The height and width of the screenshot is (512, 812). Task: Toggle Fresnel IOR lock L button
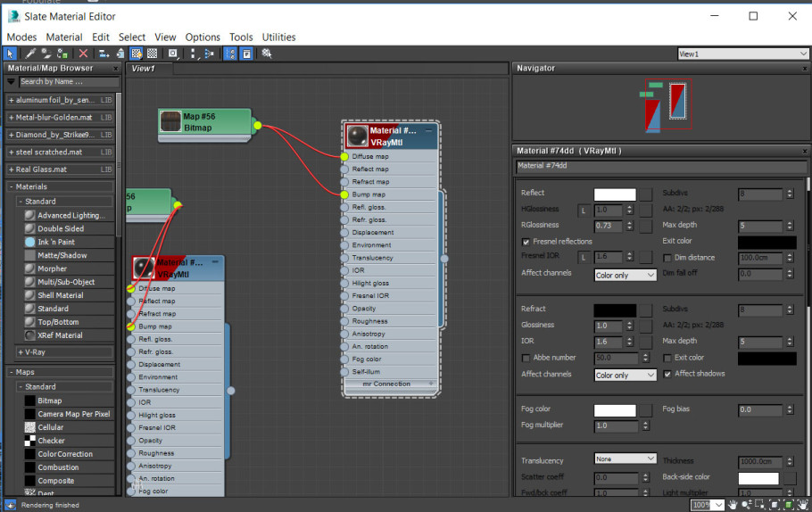click(x=584, y=257)
